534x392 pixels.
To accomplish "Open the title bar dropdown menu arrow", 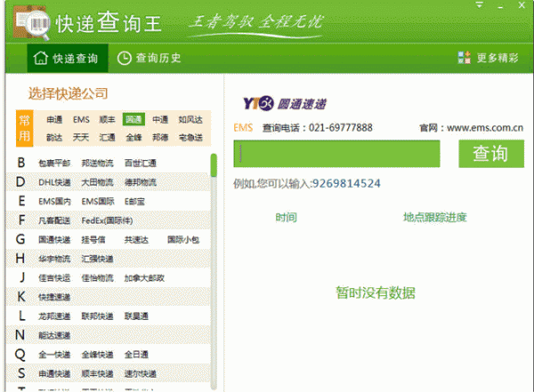I will 480,5.
